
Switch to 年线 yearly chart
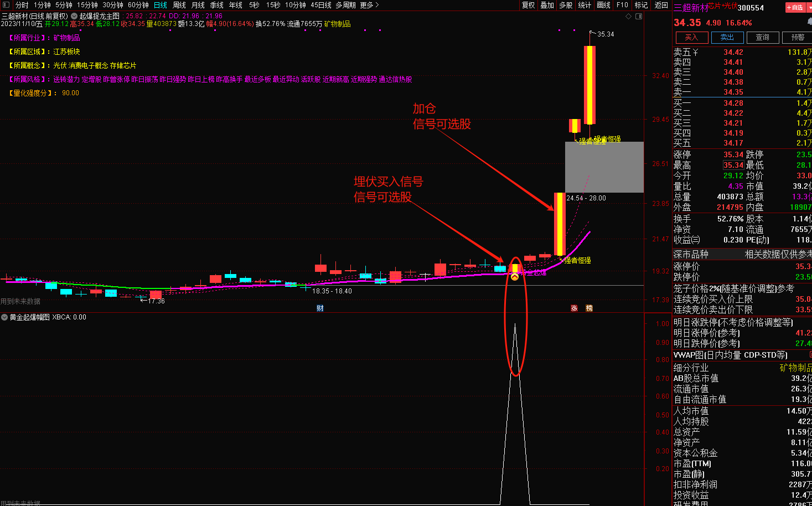click(x=236, y=5)
